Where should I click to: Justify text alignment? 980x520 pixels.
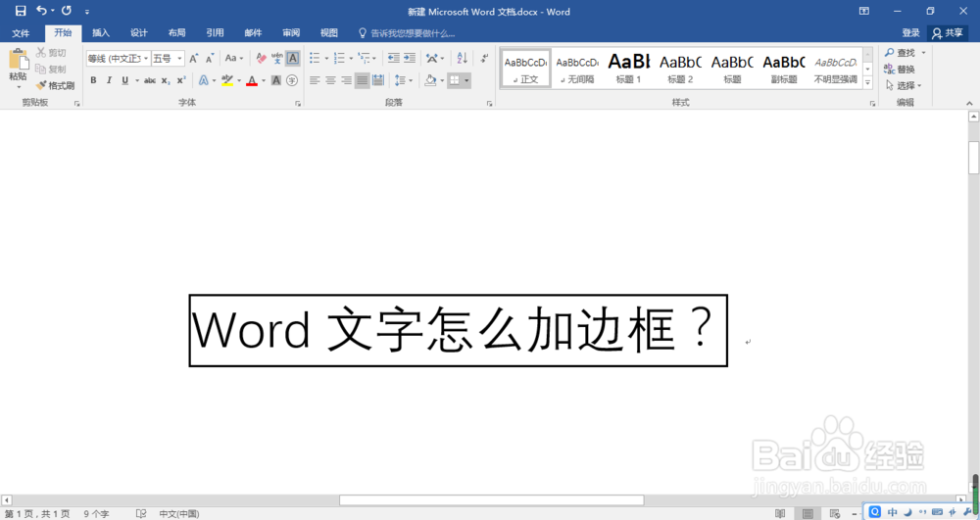[x=363, y=80]
